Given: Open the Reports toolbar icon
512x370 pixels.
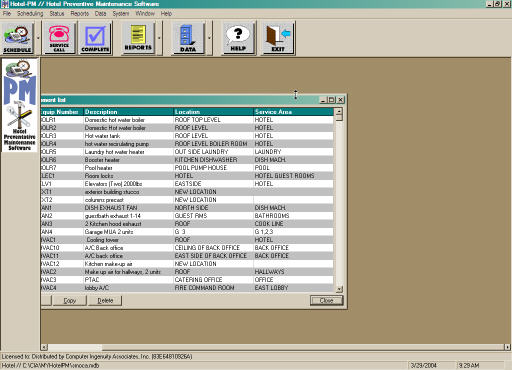Looking at the screenshot, I should [x=138, y=38].
